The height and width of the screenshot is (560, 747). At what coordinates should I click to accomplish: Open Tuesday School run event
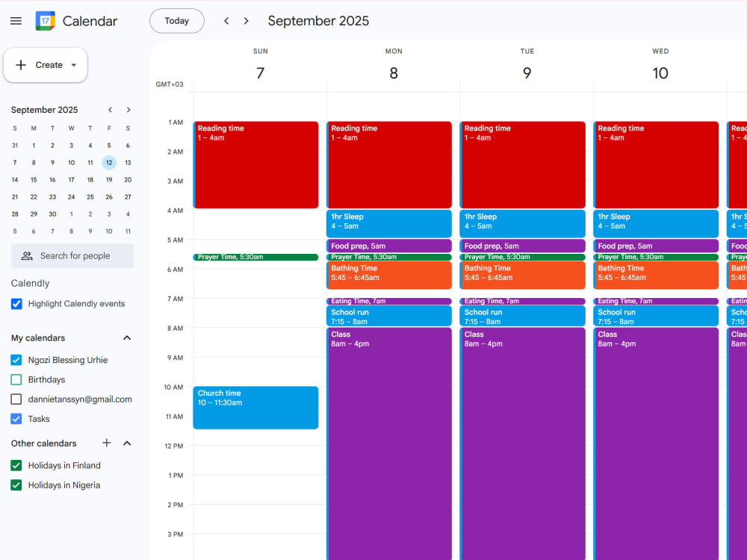click(523, 316)
